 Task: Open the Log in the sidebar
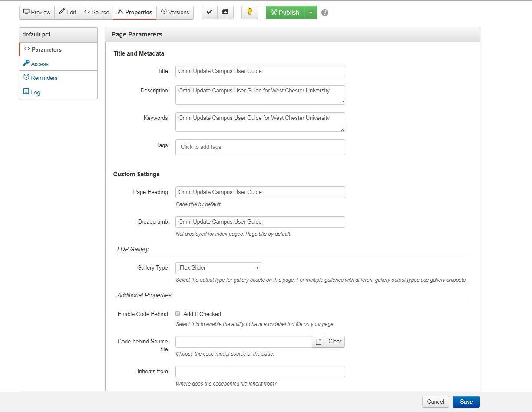(x=35, y=92)
